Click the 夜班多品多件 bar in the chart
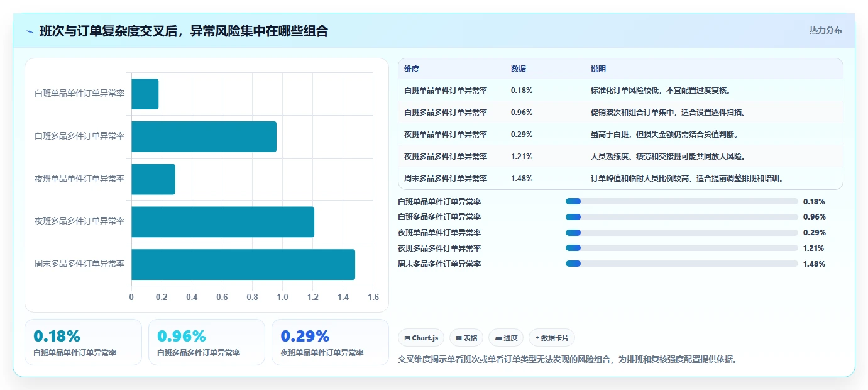The image size is (868, 390). (222, 221)
